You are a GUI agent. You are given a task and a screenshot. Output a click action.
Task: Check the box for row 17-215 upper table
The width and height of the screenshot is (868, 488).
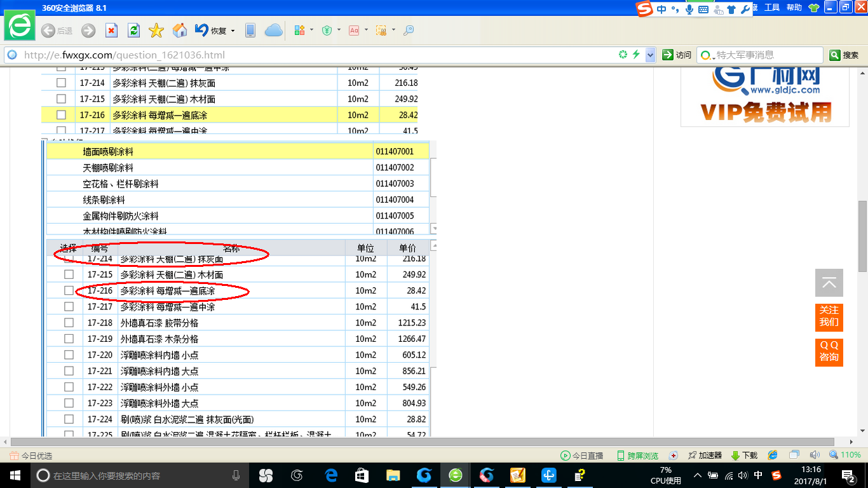pos(61,99)
